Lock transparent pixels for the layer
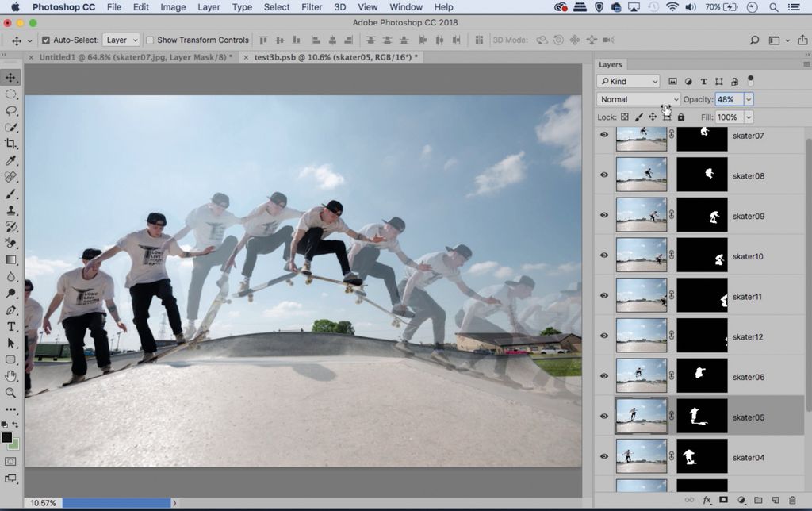The width and height of the screenshot is (812, 511). click(x=626, y=117)
